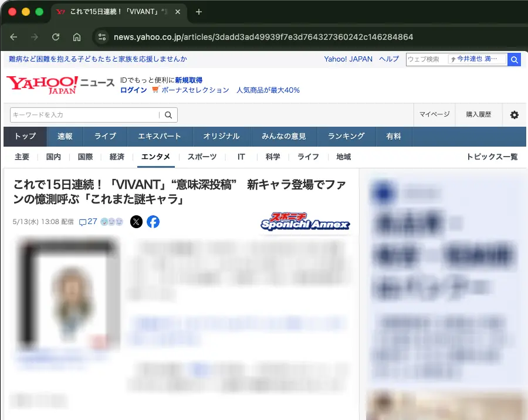Viewport: 528px width, 420px height.
Task: Click the 5/13(水) 13:08 配信 timestamp
Action: tap(43, 222)
